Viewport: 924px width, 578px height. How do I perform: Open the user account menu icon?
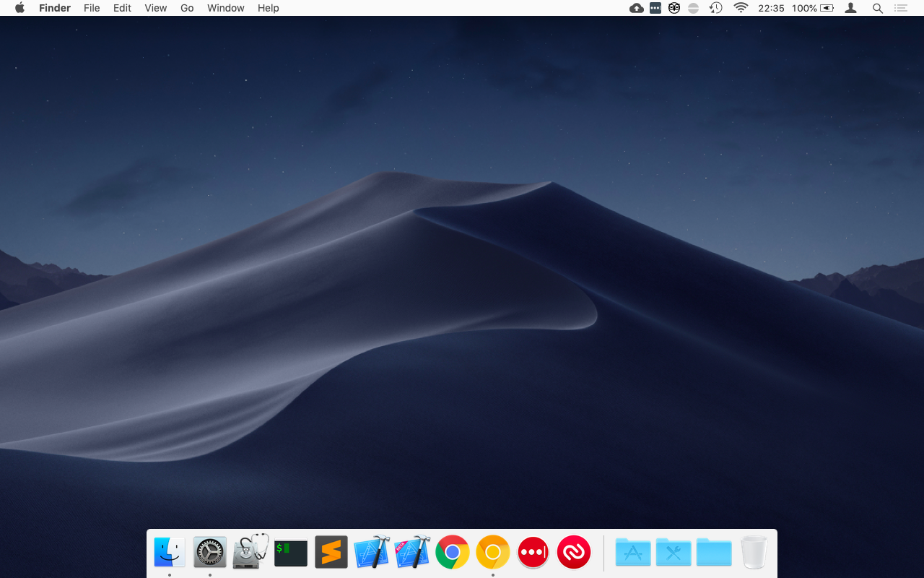851,8
